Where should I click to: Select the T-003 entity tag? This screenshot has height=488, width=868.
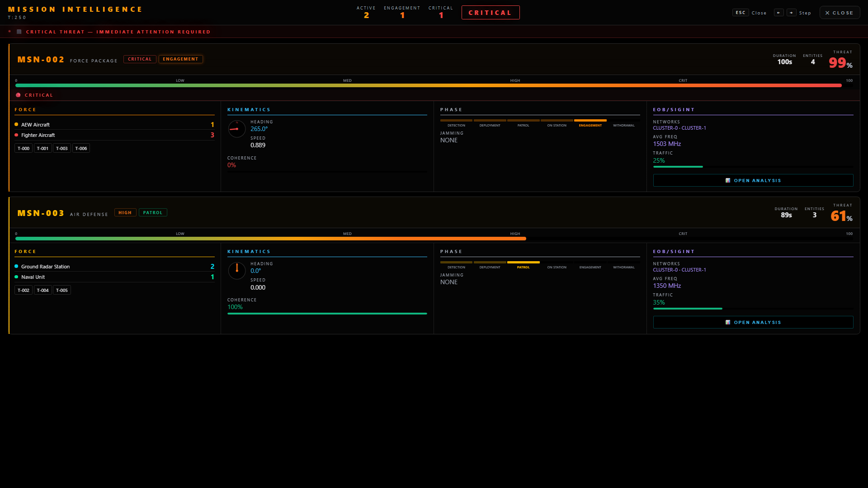click(x=62, y=148)
